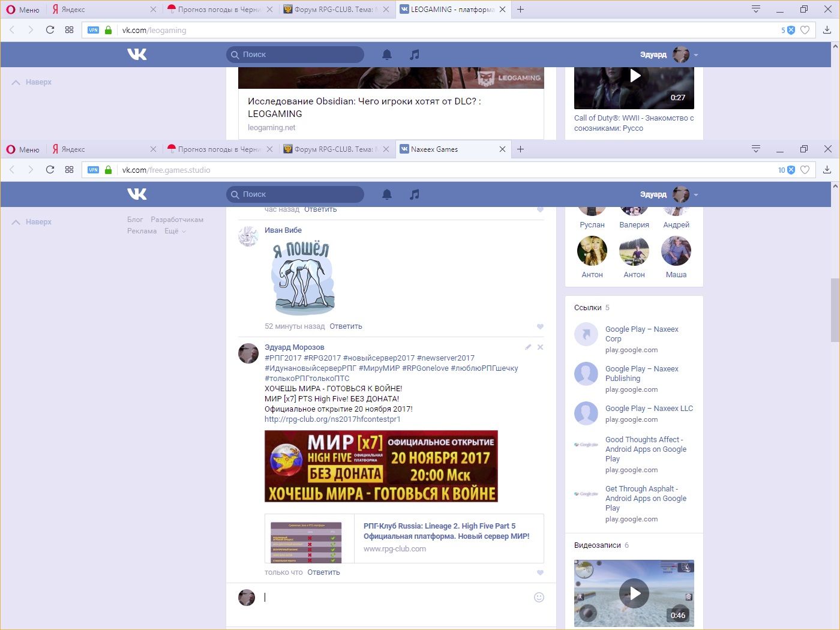Delete Эдуард Морозов's comment with the X icon
This screenshot has width=840, height=630.
(540, 347)
